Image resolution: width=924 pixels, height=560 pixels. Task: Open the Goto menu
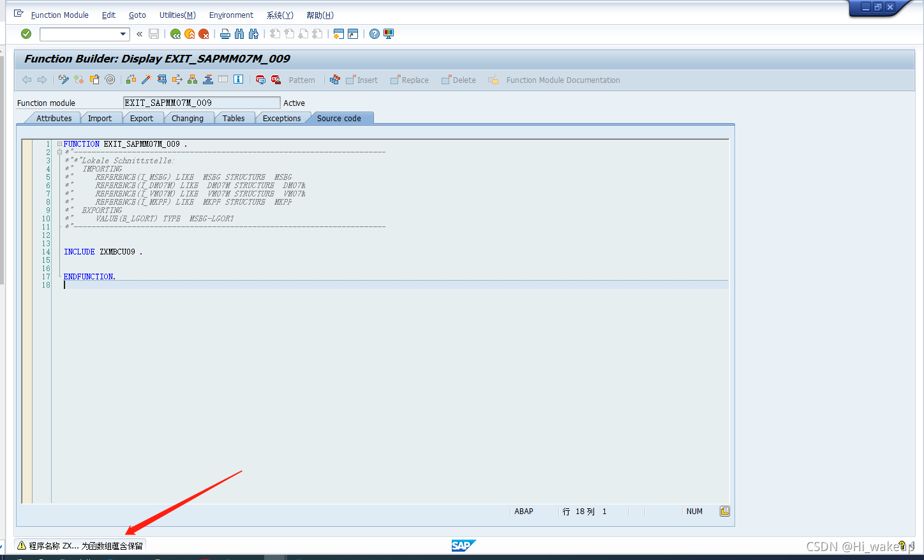point(137,15)
